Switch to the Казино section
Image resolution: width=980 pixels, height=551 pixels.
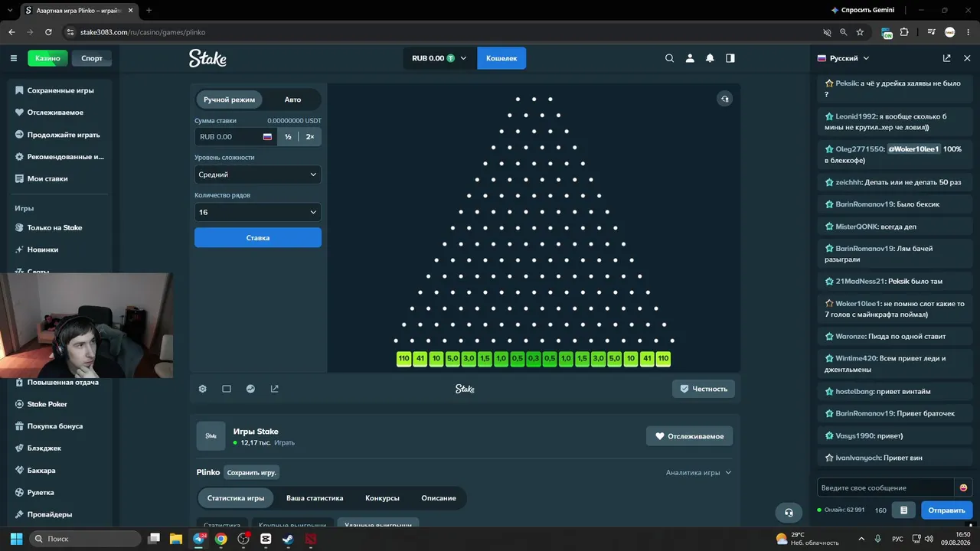click(47, 58)
